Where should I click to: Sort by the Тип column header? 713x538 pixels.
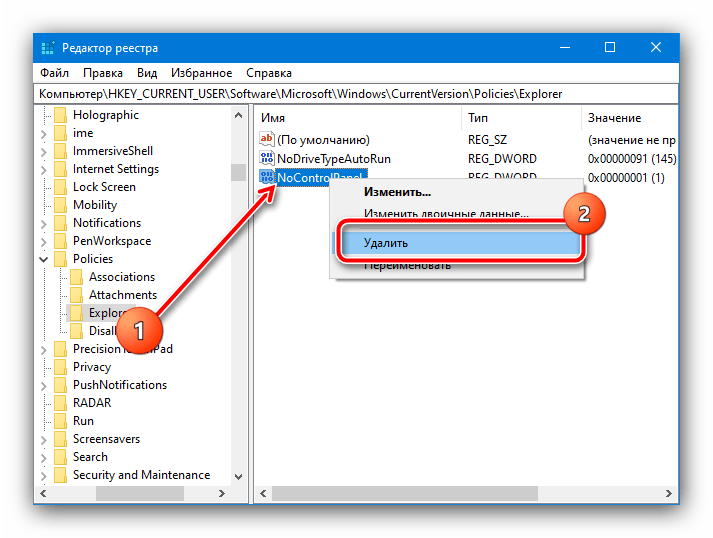point(521,118)
